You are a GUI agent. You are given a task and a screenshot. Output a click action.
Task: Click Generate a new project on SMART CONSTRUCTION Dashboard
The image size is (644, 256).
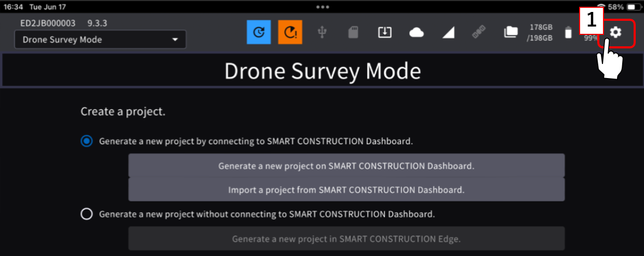click(346, 166)
